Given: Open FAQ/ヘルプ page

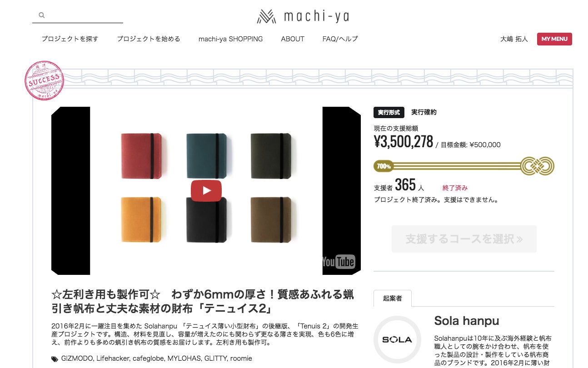Looking at the screenshot, I should click(340, 39).
